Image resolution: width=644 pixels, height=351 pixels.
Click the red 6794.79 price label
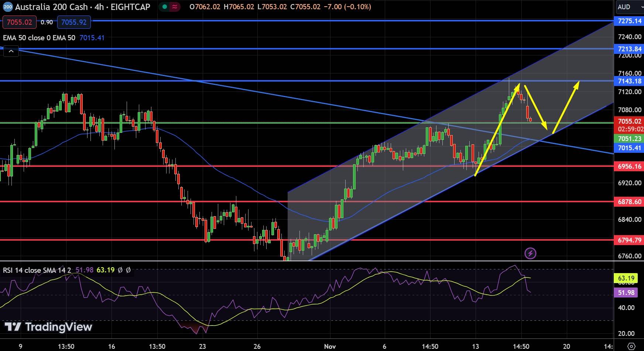pos(629,240)
